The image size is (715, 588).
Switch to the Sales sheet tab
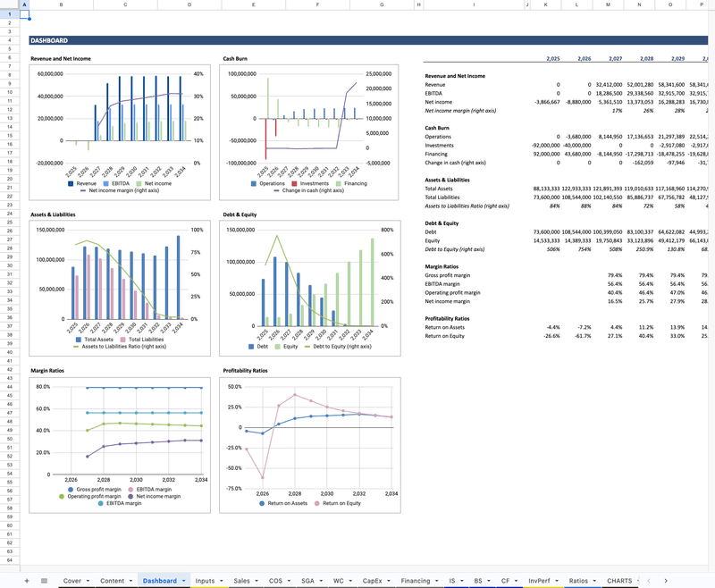click(x=241, y=581)
